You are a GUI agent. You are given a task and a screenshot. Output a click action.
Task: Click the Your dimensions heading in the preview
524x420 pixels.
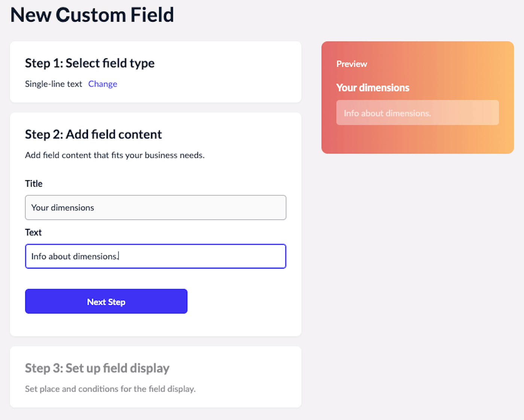[x=372, y=88]
